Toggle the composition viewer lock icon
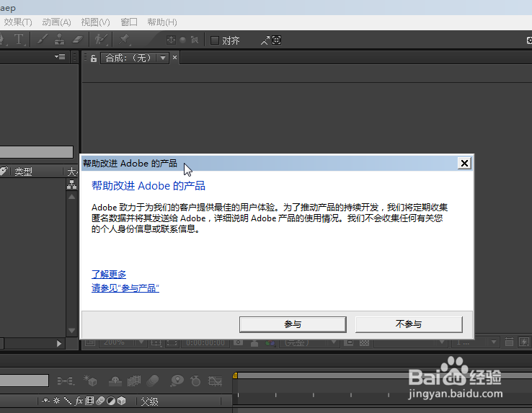Screen dimensions: 532x413 (94, 58)
